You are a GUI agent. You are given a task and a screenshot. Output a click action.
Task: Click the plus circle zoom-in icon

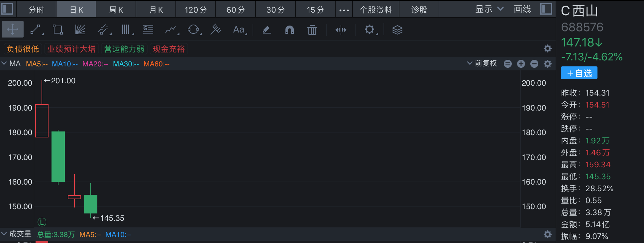[x=521, y=64]
